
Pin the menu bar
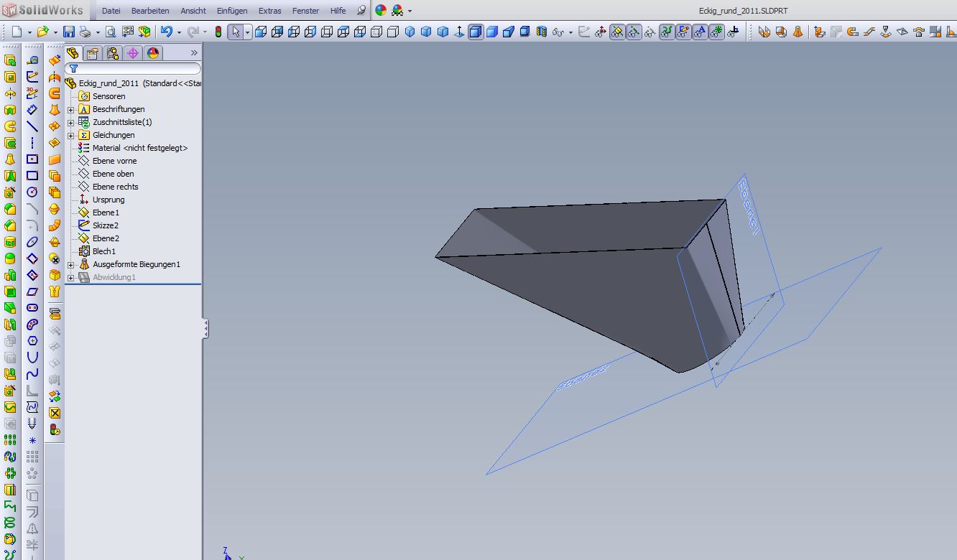point(361,11)
